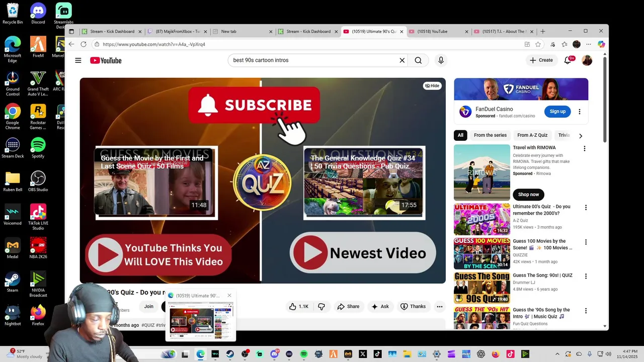The height and width of the screenshot is (362, 644).
Task: Open options for Travel with RIMOWA ad
Action: 584,148
